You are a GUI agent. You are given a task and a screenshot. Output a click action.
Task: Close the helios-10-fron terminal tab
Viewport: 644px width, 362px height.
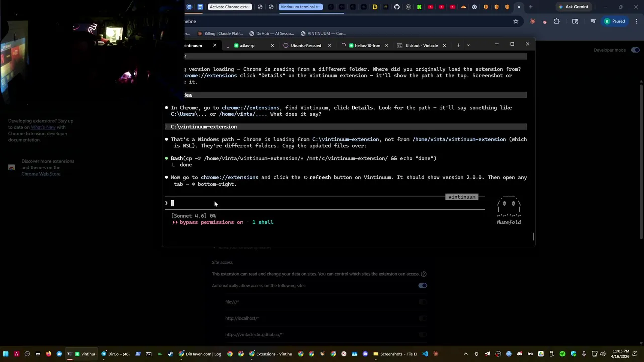[x=387, y=45]
